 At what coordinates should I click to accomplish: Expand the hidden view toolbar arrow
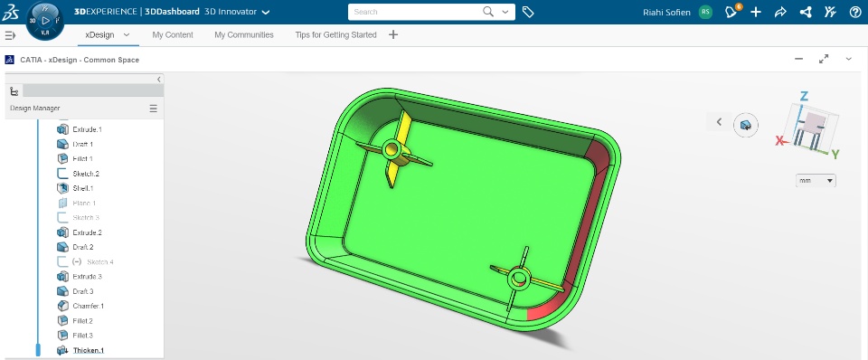pyautogui.click(x=719, y=122)
